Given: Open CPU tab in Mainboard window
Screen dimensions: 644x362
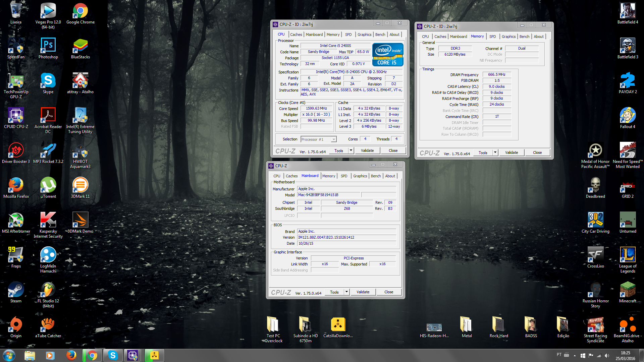Looking at the screenshot, I should (x=277, y=176).
